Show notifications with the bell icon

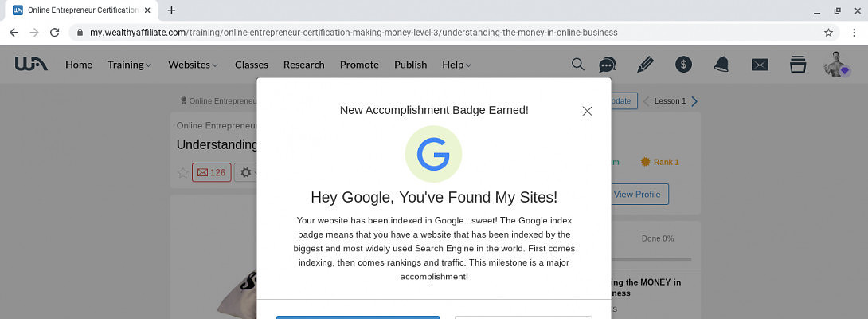tap(721, 65)
